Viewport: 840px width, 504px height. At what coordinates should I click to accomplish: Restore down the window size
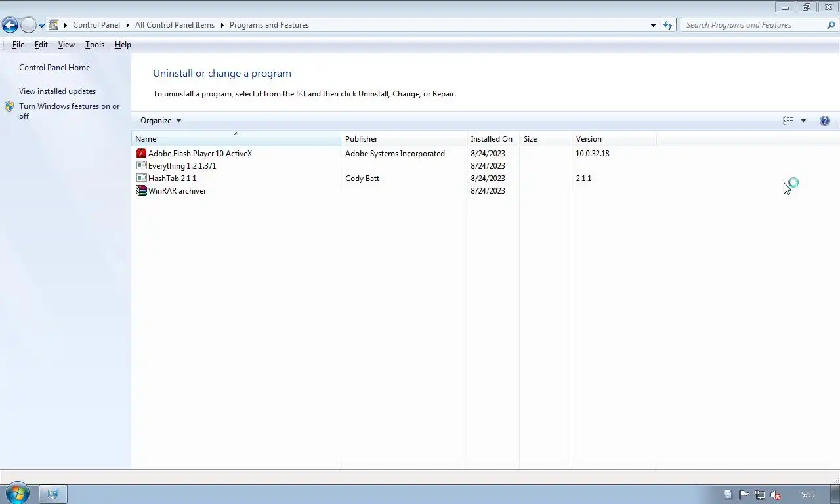pos(807,7)
